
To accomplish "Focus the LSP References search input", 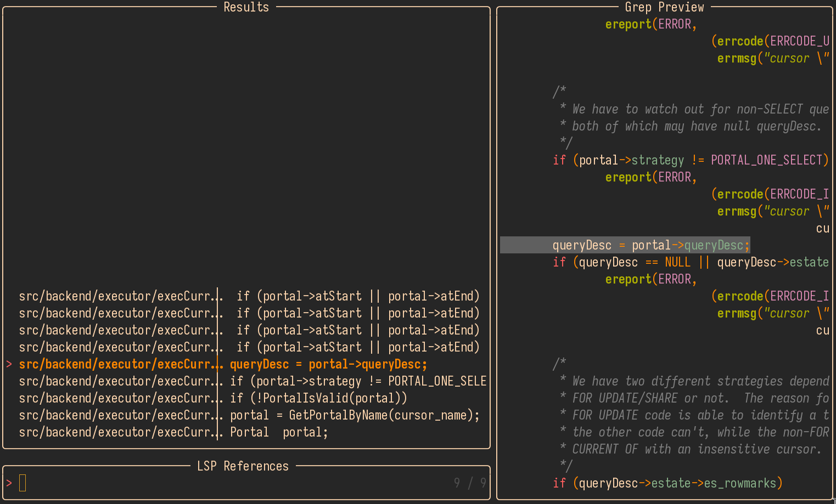I will tap(220, 483).
